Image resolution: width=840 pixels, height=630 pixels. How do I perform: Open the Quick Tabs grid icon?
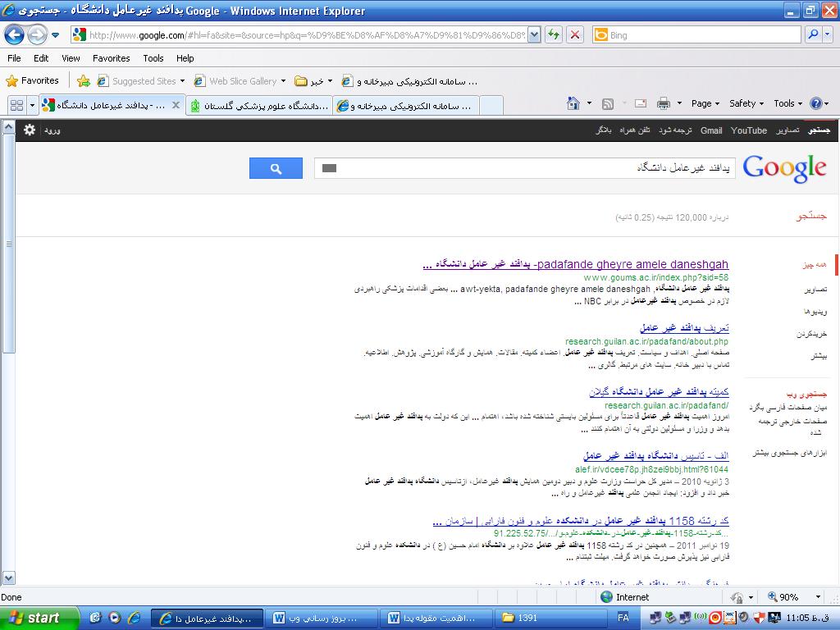coord(16,105)
